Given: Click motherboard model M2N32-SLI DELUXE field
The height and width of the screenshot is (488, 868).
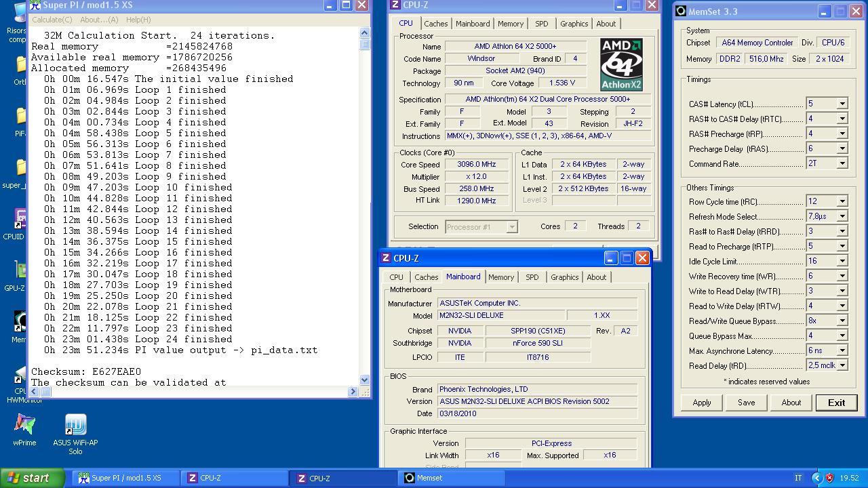Looking at the screenshot, I should click(500, 316).
